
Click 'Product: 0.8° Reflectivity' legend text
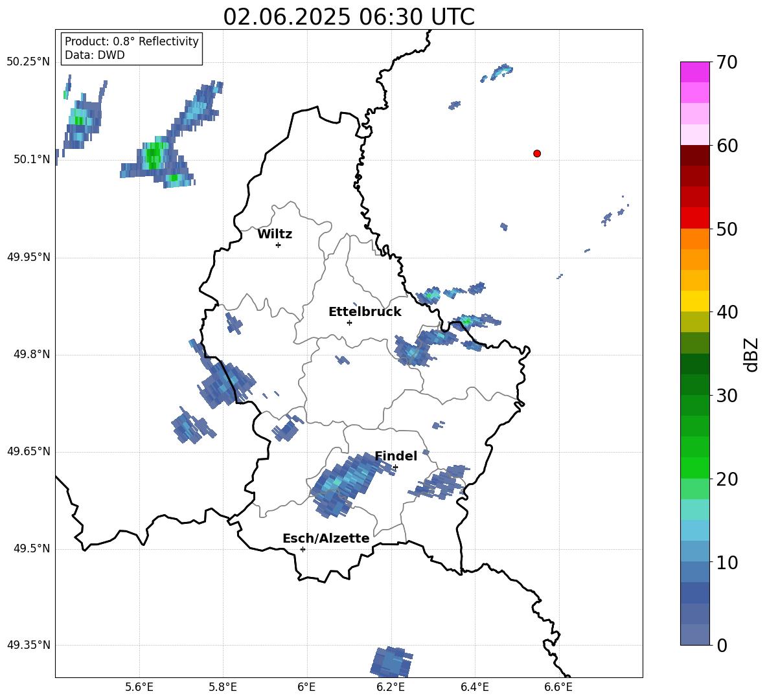click(132, 41)
